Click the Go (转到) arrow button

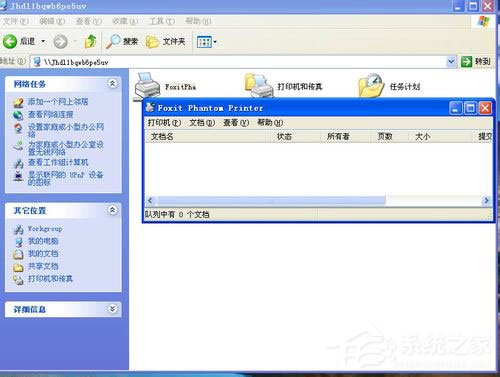coord(466,61)
